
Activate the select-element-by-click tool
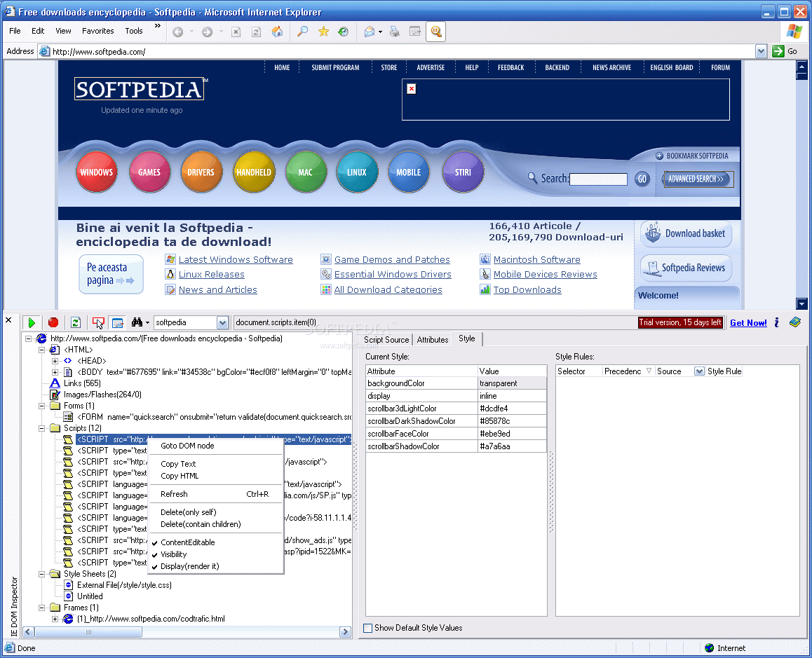tap(98, 322)
